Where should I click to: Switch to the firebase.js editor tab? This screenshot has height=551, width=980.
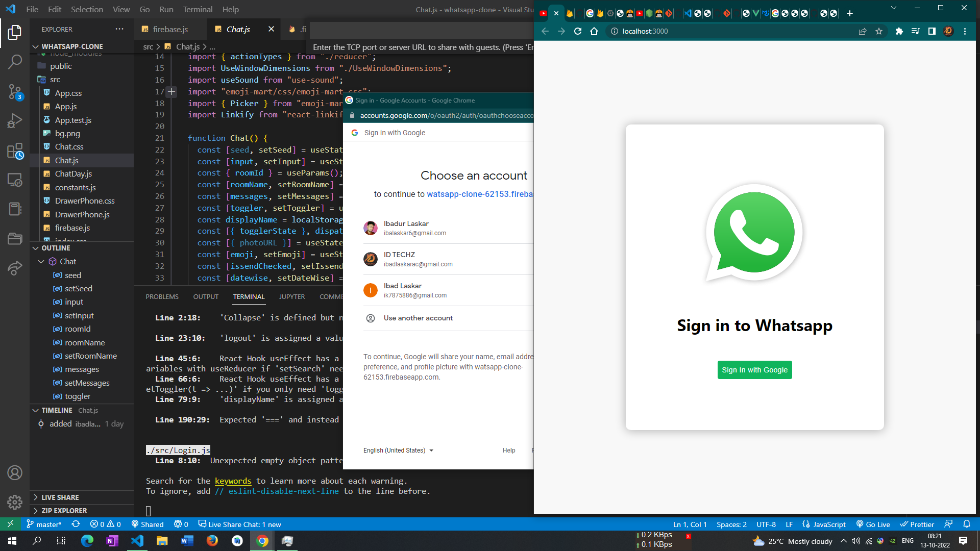[x=169, y=29]
